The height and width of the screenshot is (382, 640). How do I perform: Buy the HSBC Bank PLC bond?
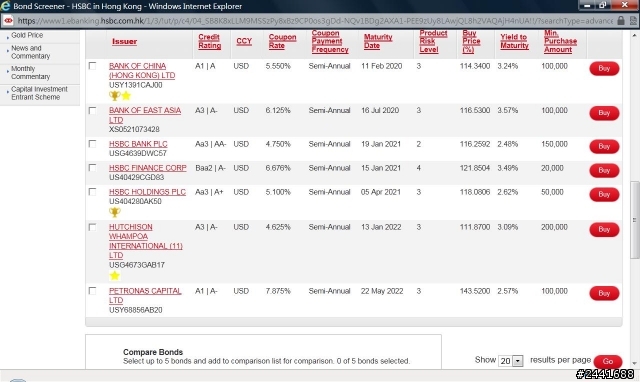coord(604,147)
